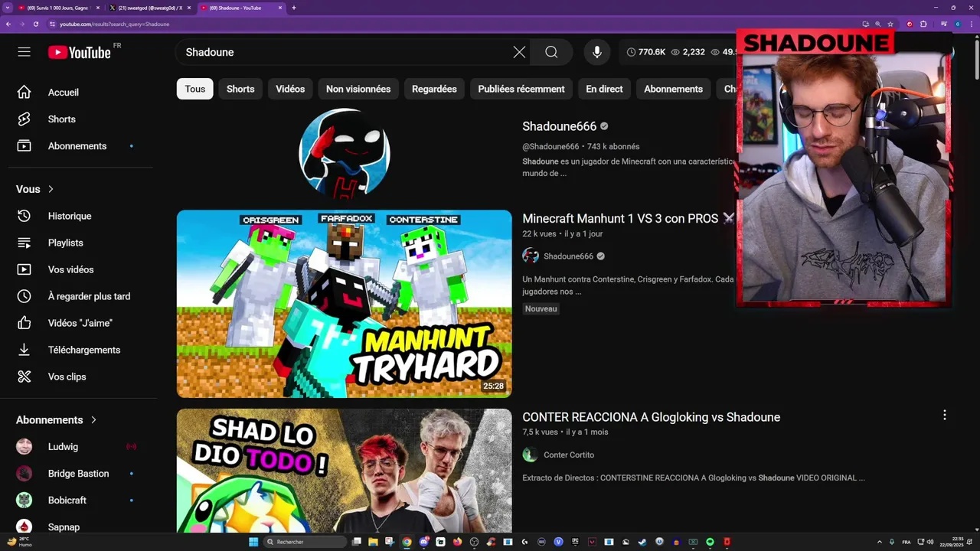Viewport: 980px width, 551px height.
Task: Open the Shadoune666 channel avatar
Action: pos(345,153)
